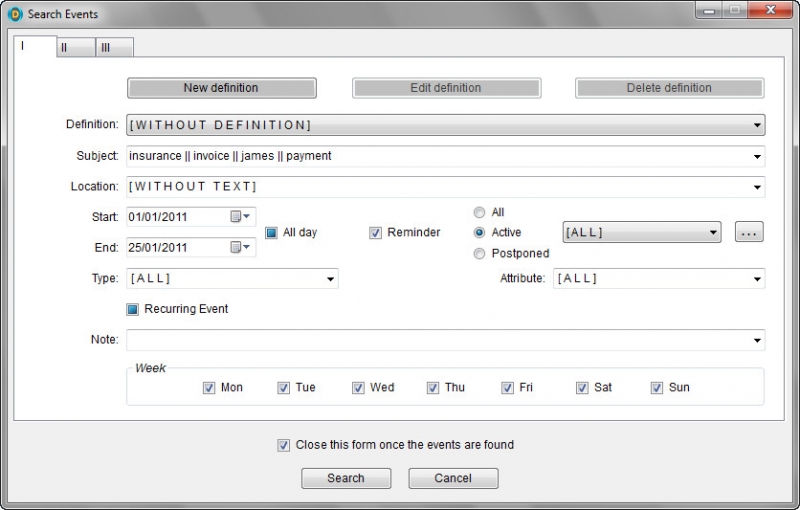Switch to tab III
This screenshot has height=510, width=800.
(x=114, y=47)
